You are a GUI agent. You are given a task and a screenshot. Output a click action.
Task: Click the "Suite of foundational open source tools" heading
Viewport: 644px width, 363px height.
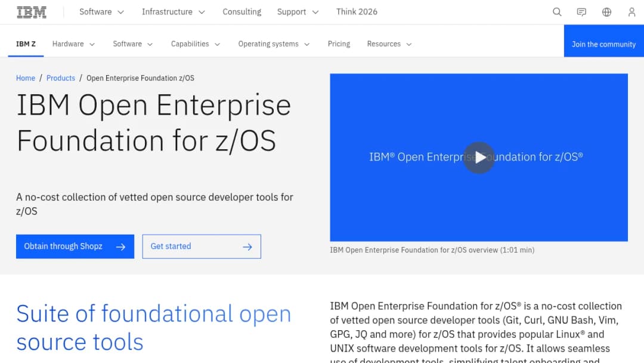pyautogui.click(x=154, y=328)
